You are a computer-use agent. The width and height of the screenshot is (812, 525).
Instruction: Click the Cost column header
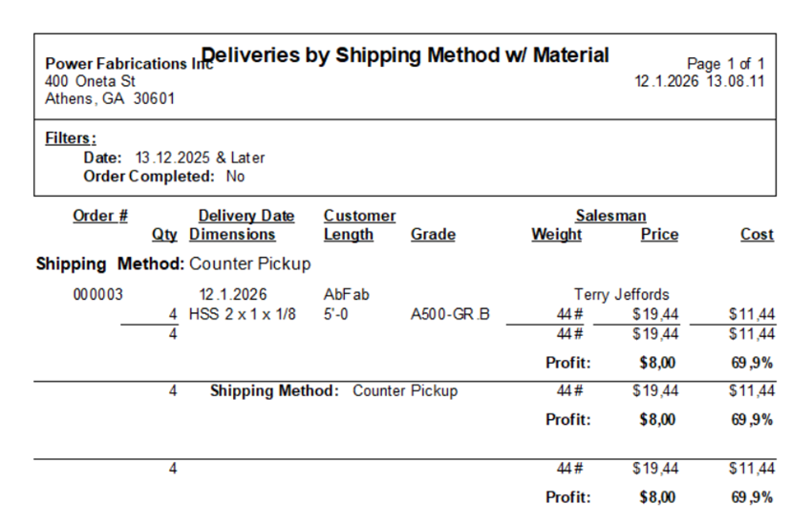757,234
